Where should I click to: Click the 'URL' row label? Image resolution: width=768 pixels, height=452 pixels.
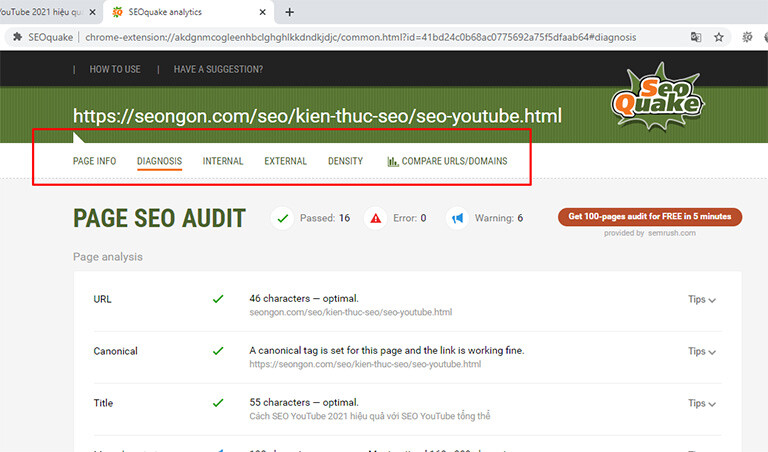click(102, 299)
